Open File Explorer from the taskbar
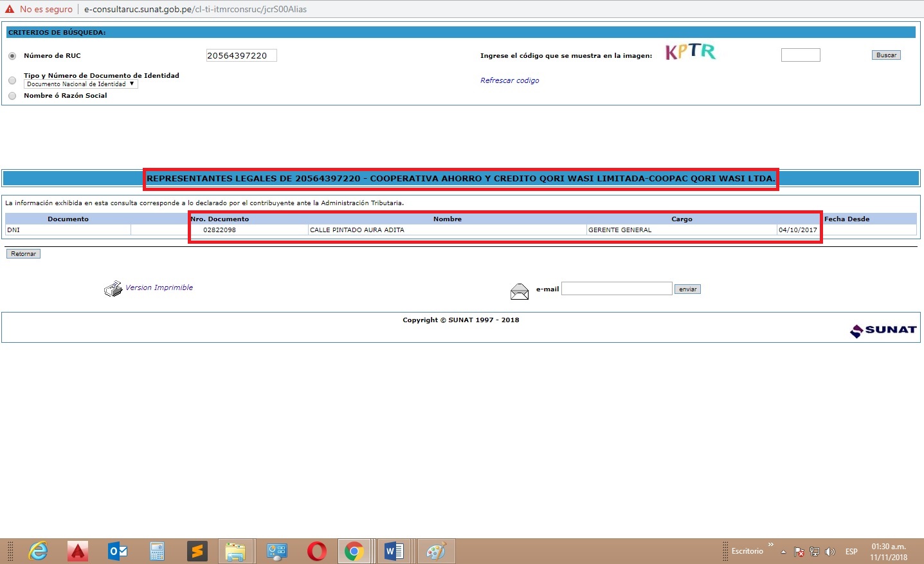This screenshot has height=564, width=924. [x=235, y=551]
